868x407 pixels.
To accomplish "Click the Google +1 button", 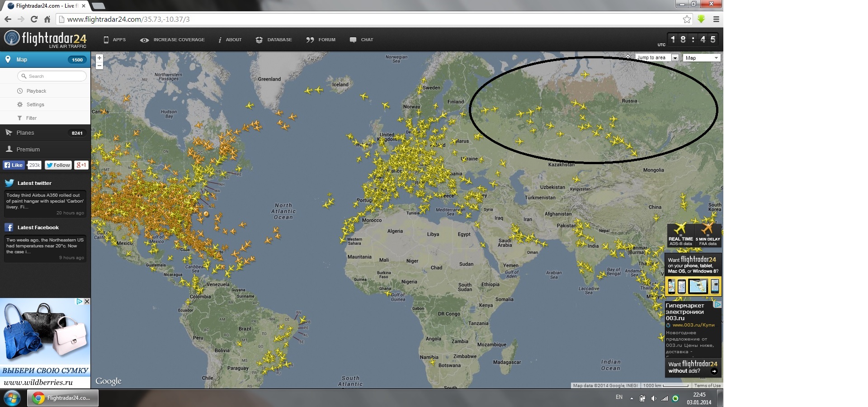I will [81, 165].
